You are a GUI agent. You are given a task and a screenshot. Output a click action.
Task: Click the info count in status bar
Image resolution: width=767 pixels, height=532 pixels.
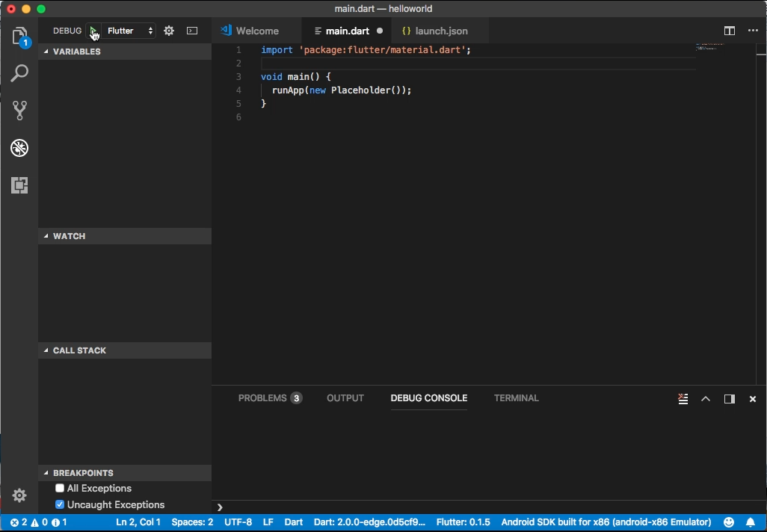(59, 522)
